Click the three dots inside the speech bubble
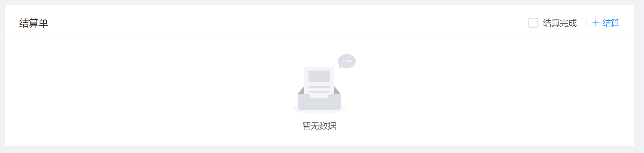Viewport: 644px width, 153px height. pos(347,61)
